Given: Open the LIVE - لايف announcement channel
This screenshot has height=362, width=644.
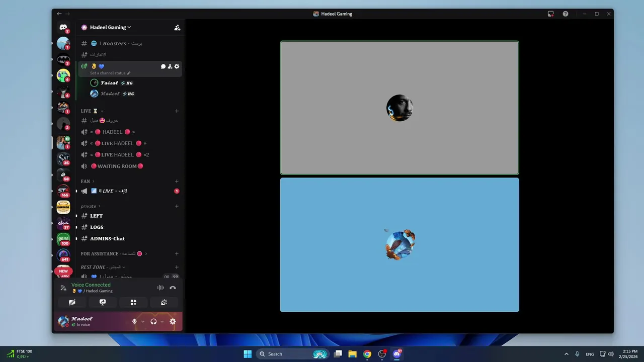Looking at the screenshot, I should pyautogui.click(x=129, y=191).
